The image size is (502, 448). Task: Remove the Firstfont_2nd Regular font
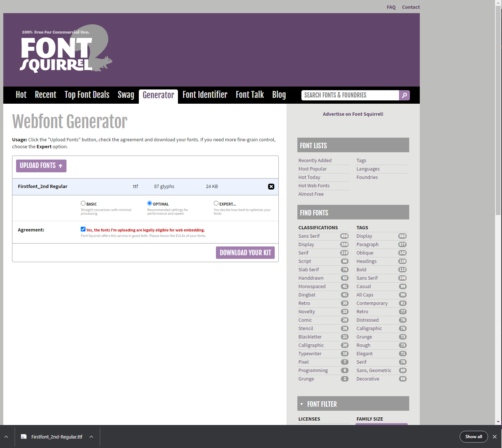[271, 187]
